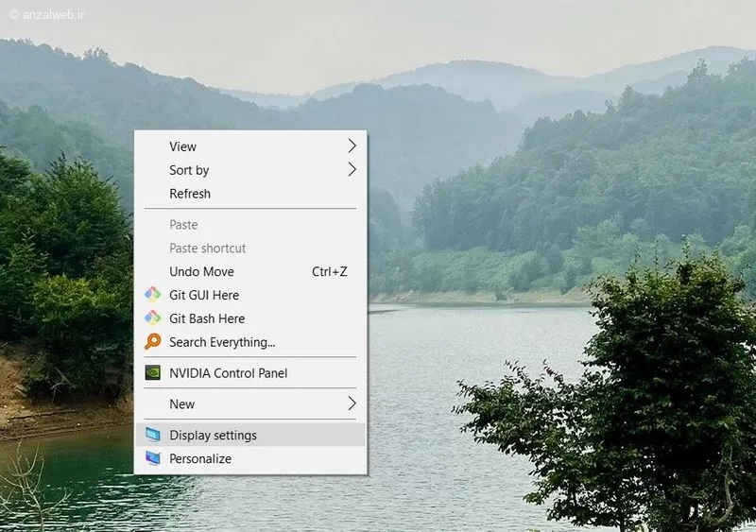Open the Sort by menu item
Image resolution: width=756 pixels, height=532 pixels.
pyautogui.click(x=250, y=170)
